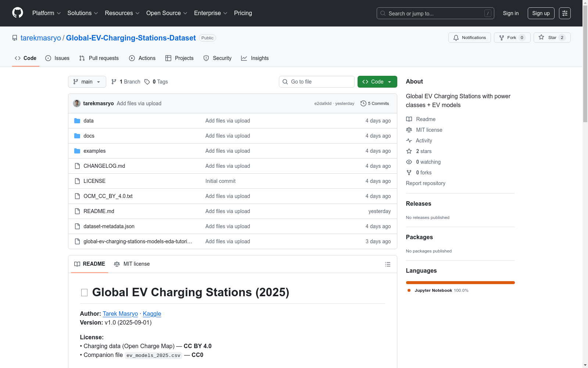Screen dimensions: 588x368
Task: Click the README.md file icon
Action: tap(77, 211)
